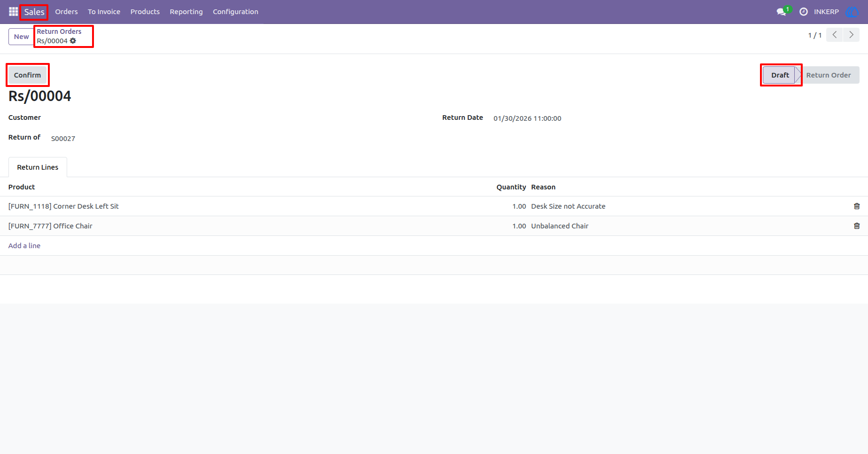Open the activities clock icon
The image size is (868, 454).
pyautogui.click(x=804, y=12)
